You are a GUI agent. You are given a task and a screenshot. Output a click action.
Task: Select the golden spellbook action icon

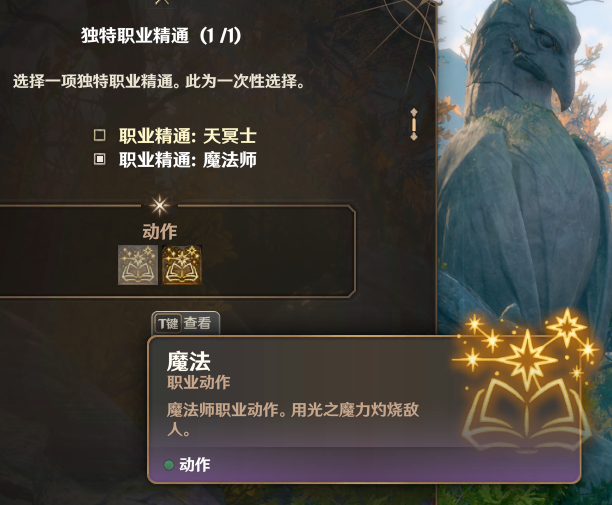point(182,265)
